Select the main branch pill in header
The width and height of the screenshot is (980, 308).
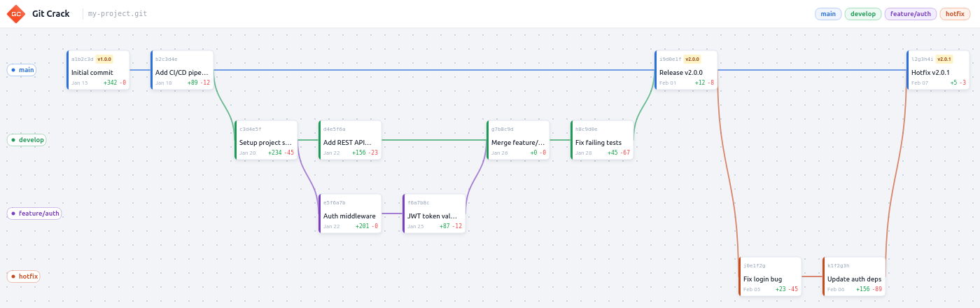(828, 14)
